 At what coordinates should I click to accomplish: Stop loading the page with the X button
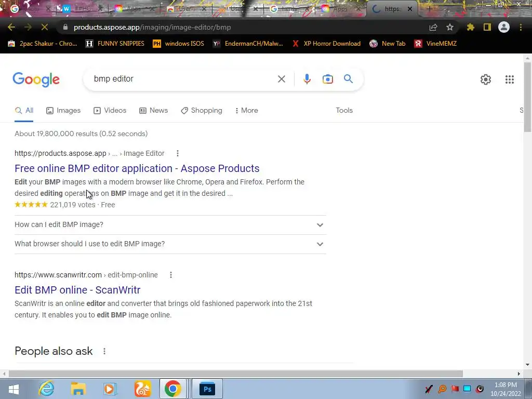(x=45, y=27)
